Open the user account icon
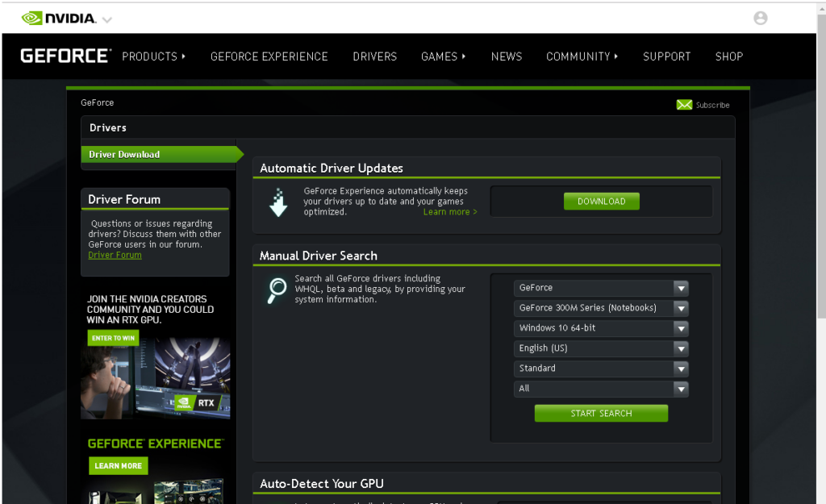Viewport: 826px width, 504px height. coord(760,18)
